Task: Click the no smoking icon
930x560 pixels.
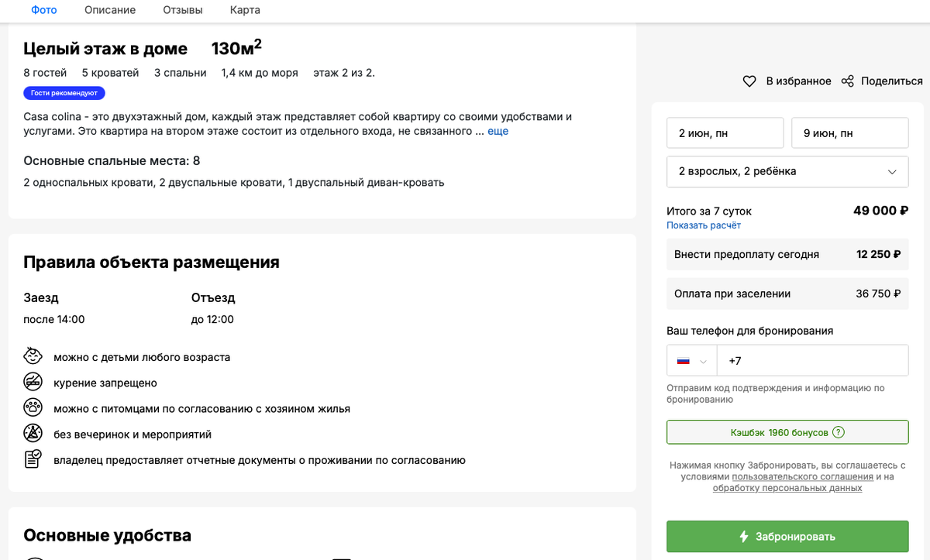Action: click(33, 383)
